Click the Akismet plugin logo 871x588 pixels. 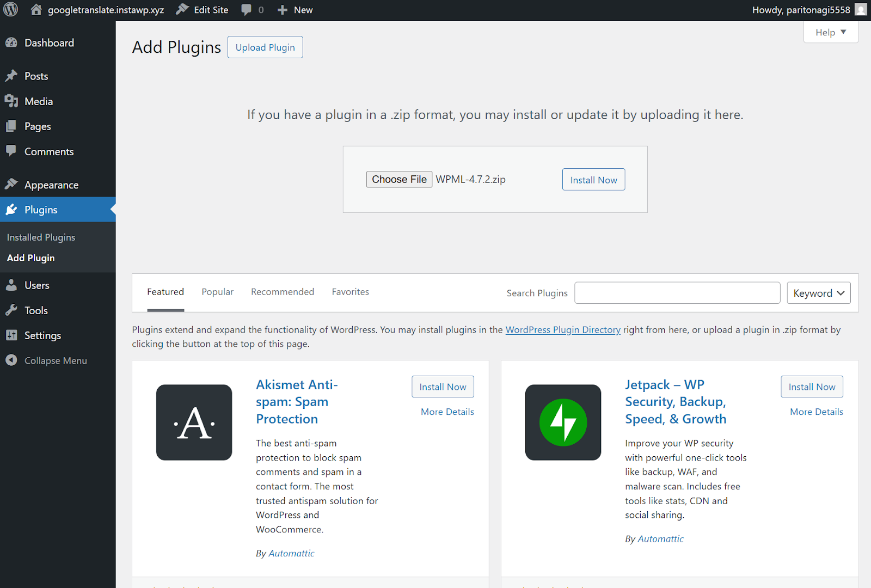(x=194, y=422)
